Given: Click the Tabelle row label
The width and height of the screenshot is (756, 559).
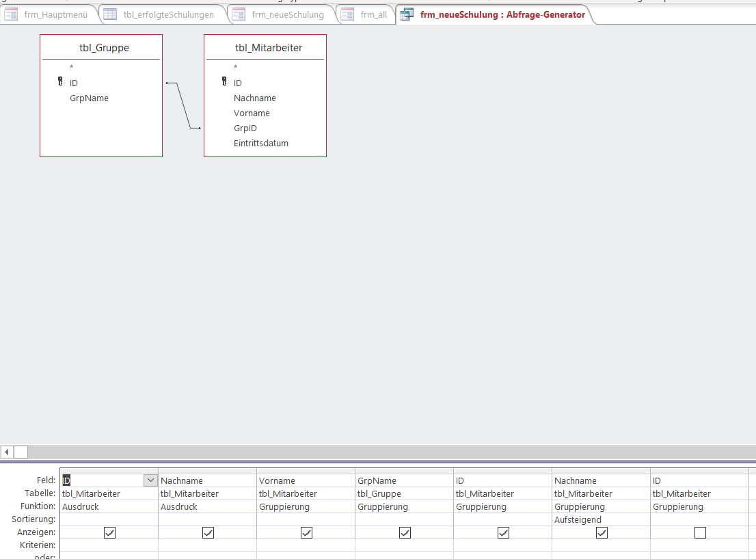Looking at the screenshot, I should tap(40, 493).
